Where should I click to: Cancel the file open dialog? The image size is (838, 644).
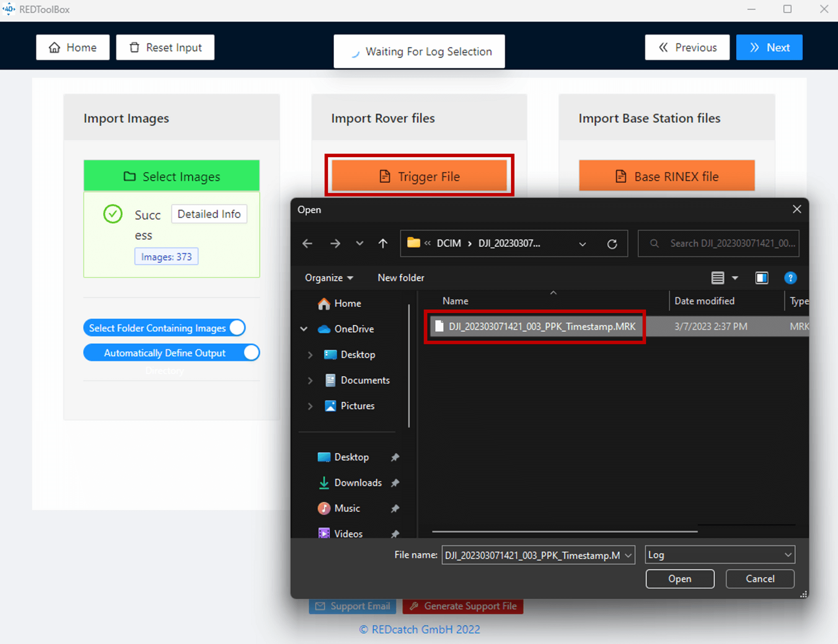pos(759,579)
